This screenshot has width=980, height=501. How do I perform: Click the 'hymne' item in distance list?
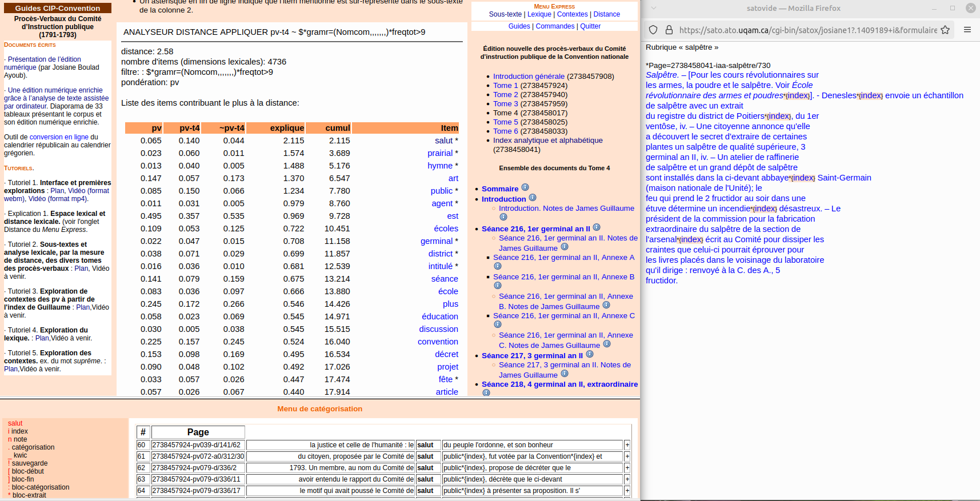440,166
